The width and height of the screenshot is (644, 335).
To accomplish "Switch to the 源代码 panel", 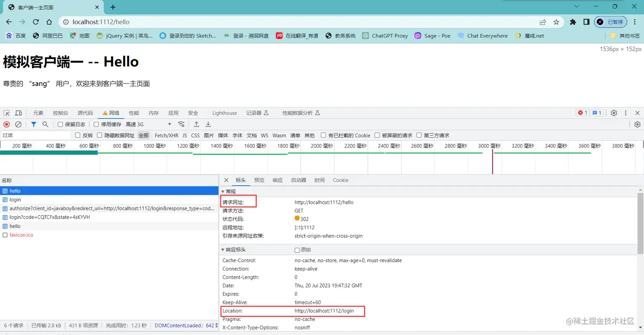I will [85, 113].
